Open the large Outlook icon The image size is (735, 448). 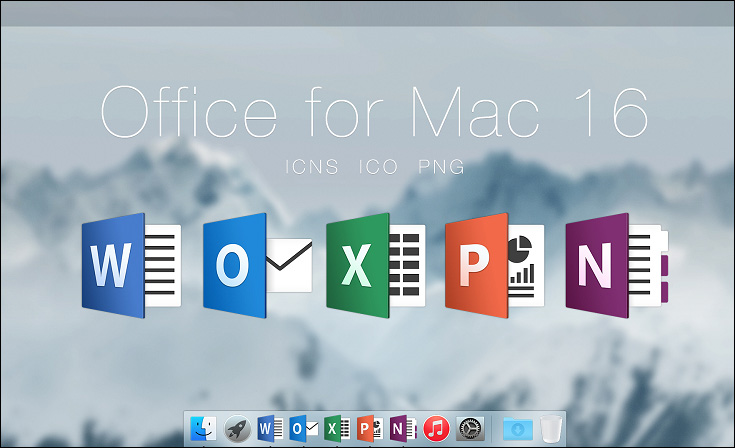click(x=258, y=266)
